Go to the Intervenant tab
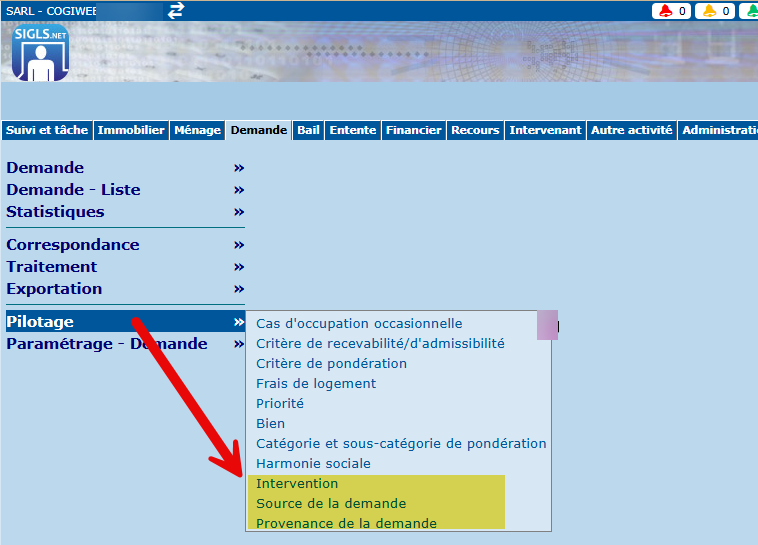758x545 pixels. tap(545, 130)
